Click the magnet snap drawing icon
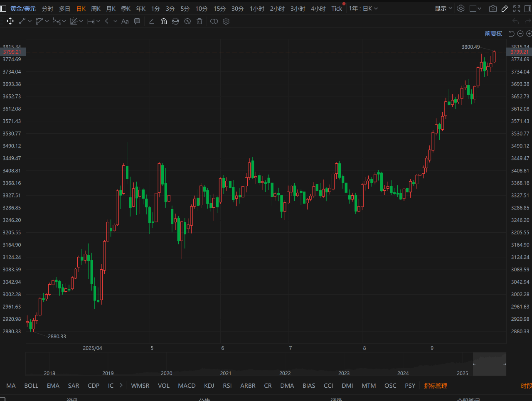Image resolution: width=532 pixels, height=401 pixels. tap(164, 21)
